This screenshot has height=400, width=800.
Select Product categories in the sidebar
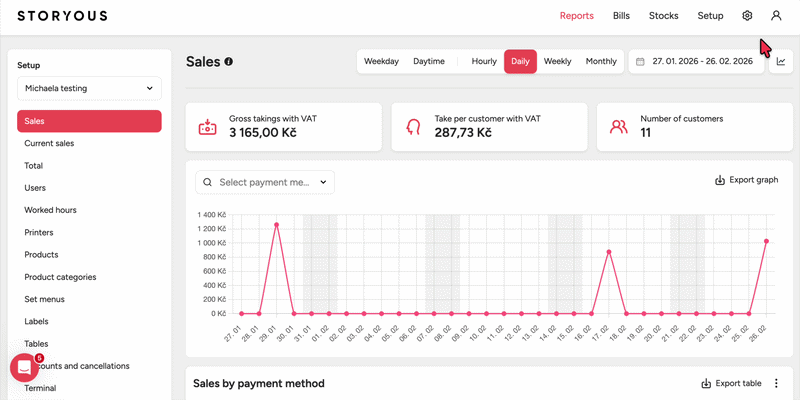(60, 277)
